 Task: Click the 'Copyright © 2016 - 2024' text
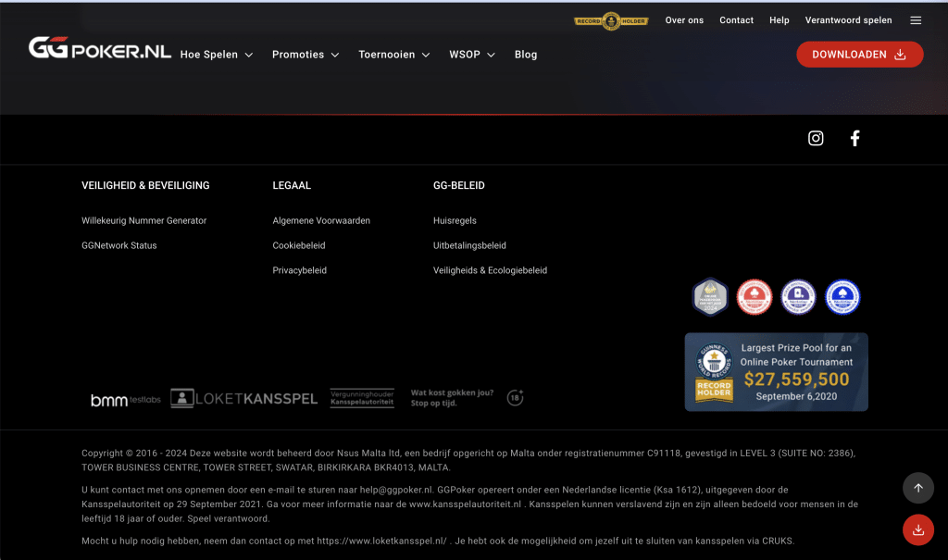click(134, 453)
